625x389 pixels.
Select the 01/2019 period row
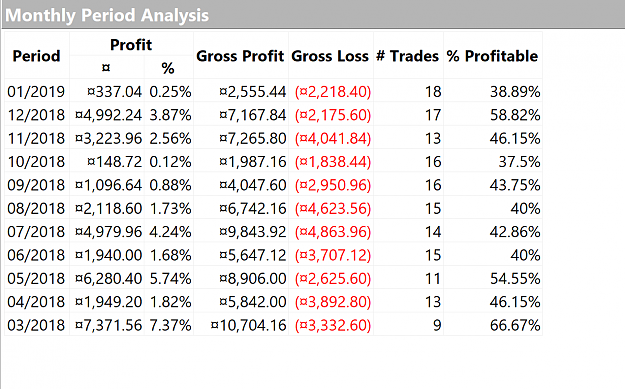(273, 92)
